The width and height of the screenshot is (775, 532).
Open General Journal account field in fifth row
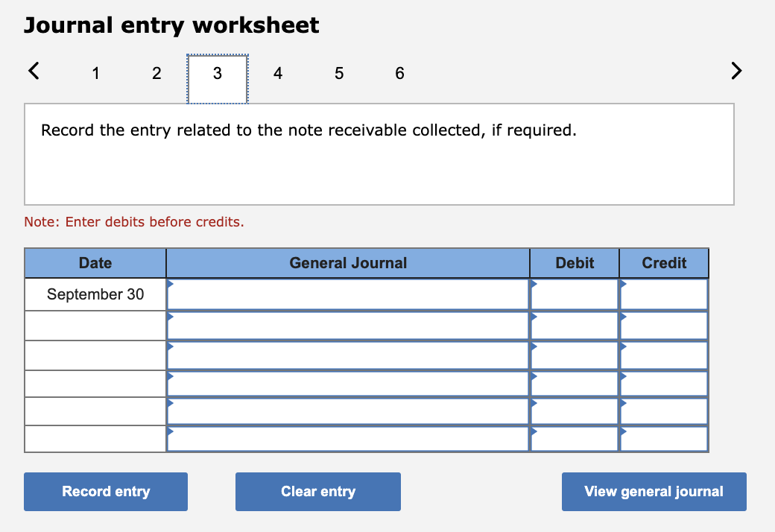point(348,411)
